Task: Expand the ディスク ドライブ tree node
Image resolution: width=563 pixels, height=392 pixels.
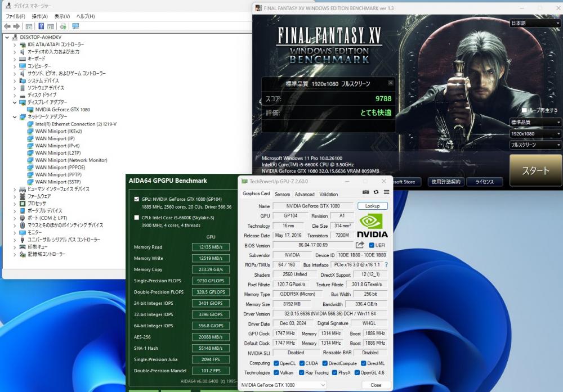Action: 15,95
